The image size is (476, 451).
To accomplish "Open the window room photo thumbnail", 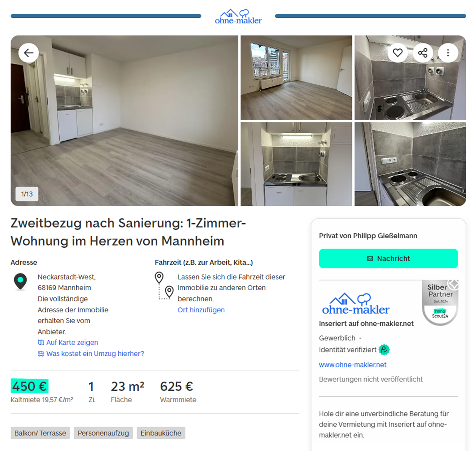I will point(296,77).
